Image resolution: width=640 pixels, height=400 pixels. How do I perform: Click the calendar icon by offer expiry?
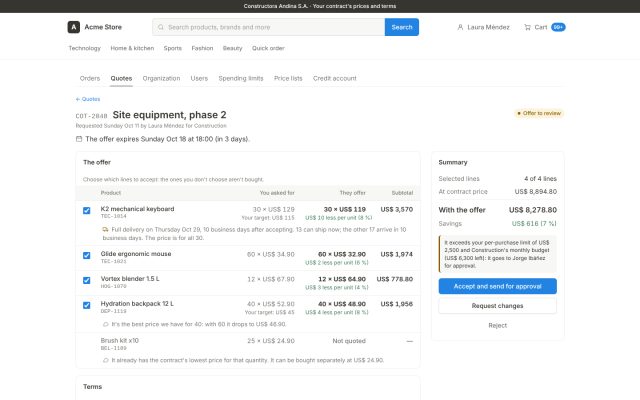click(x=79, y=139)
